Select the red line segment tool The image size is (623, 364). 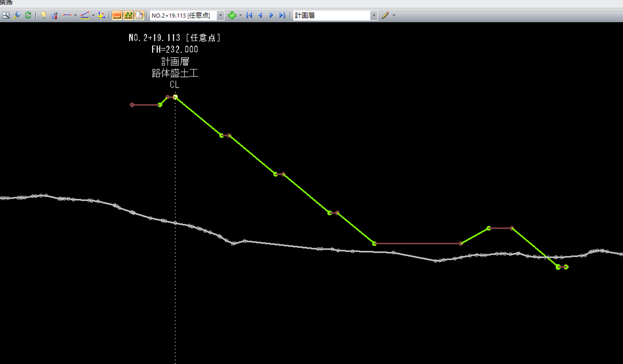coord(67,15)
